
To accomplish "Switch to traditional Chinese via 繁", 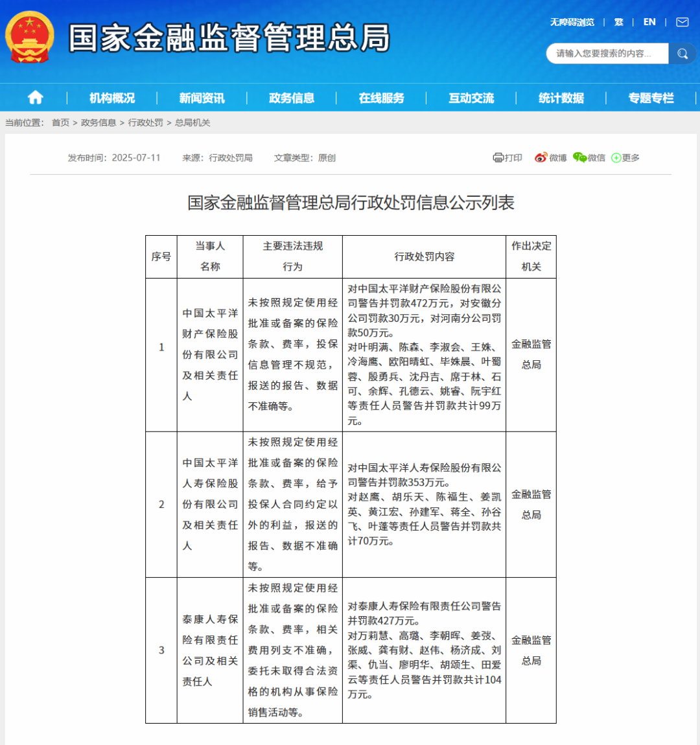I will point(619,22).
